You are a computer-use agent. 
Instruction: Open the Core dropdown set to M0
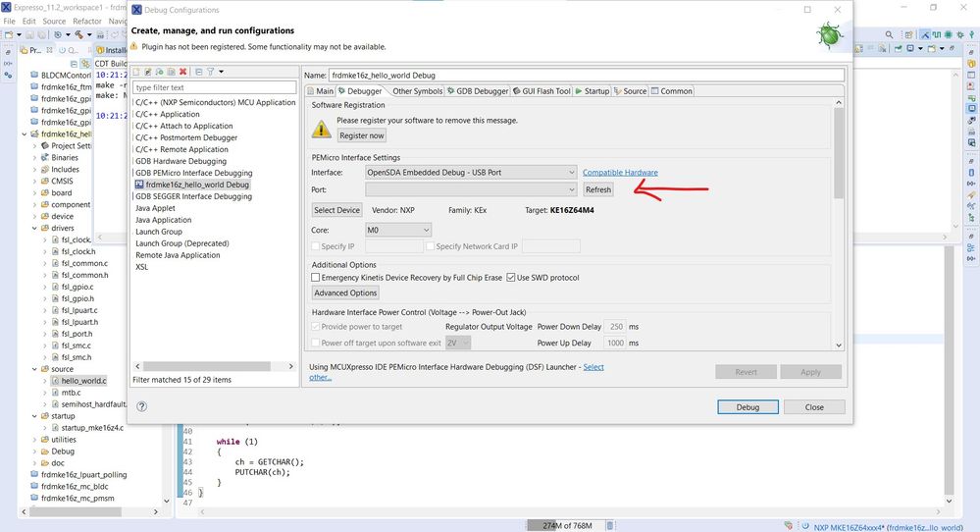point(398,230)
